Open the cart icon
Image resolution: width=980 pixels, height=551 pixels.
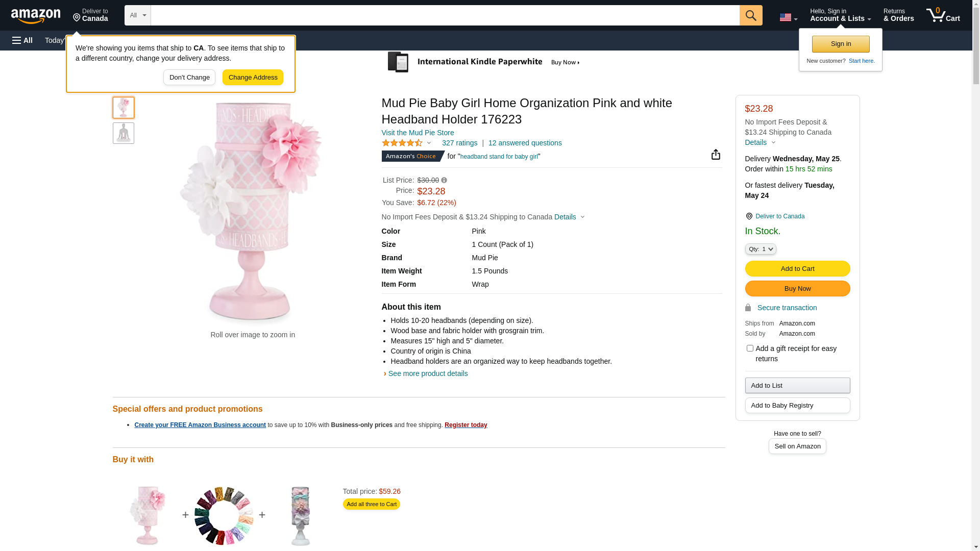pos(943,15)
